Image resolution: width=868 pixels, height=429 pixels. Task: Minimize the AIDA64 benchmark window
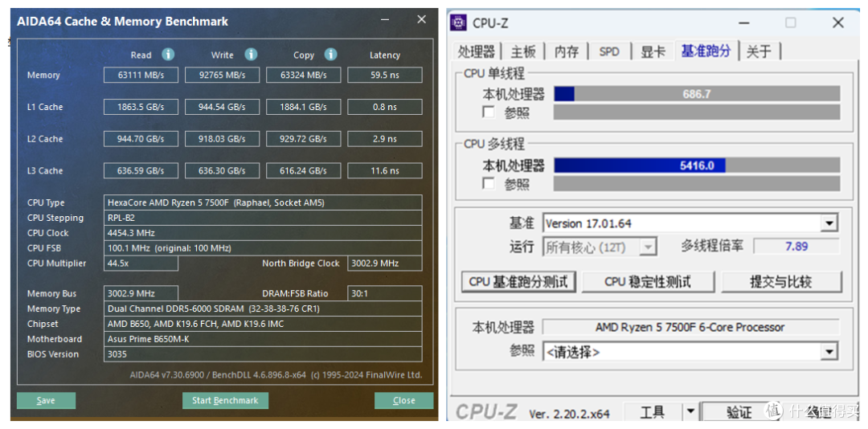[x=385, y=20]
